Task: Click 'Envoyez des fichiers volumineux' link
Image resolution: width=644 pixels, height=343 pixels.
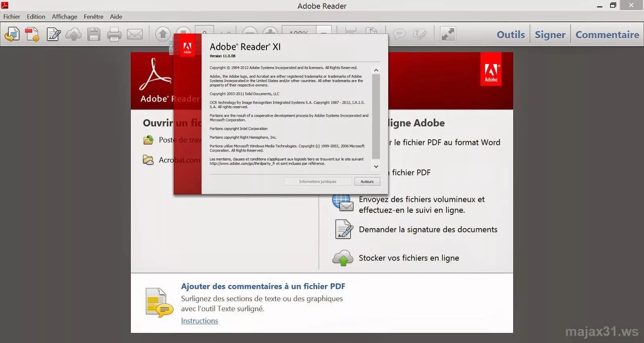Action: [x=421, y=205]
